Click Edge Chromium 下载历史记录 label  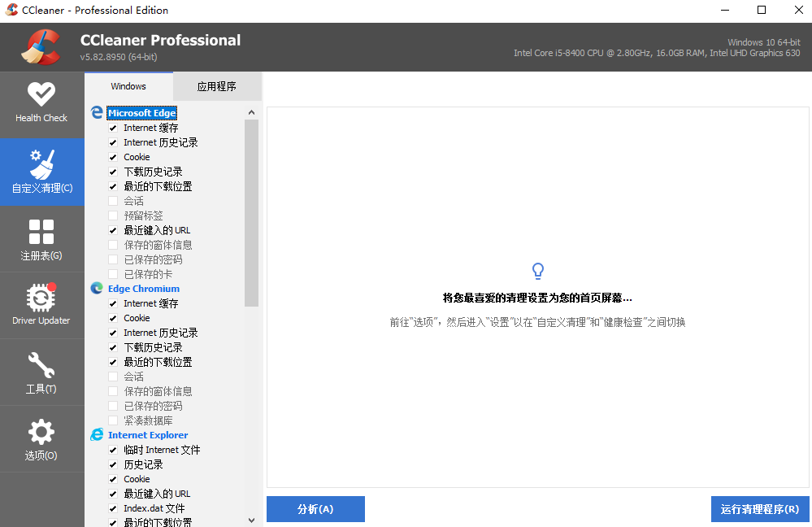tap(154, 347)
